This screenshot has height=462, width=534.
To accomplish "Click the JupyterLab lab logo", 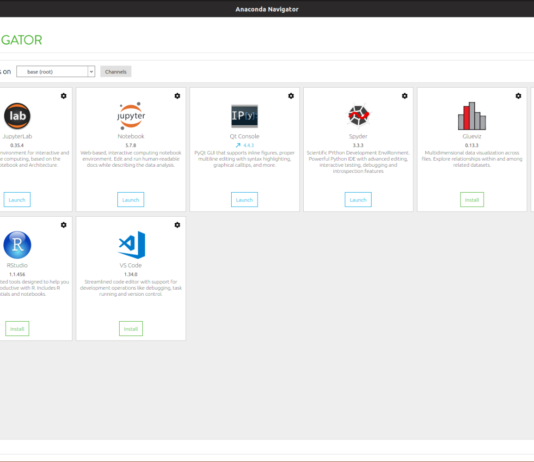I will coord(17,116).
